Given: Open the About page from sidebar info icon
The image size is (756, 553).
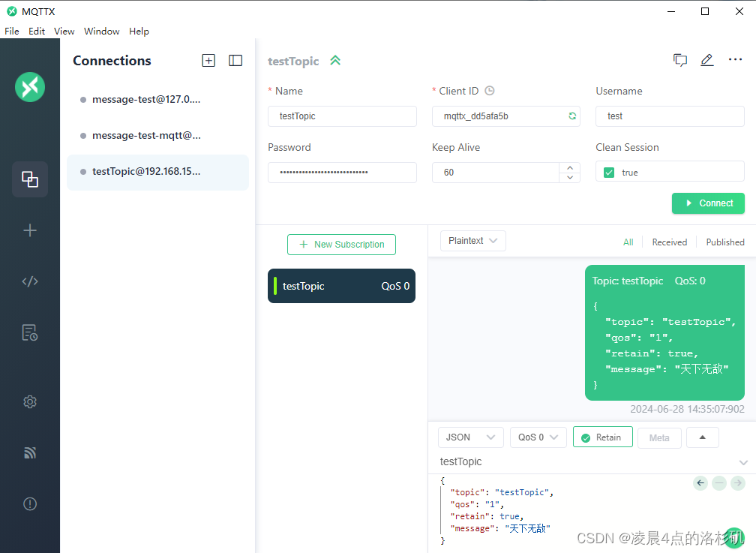Looking at the screenshot, I should coord(30,503).
